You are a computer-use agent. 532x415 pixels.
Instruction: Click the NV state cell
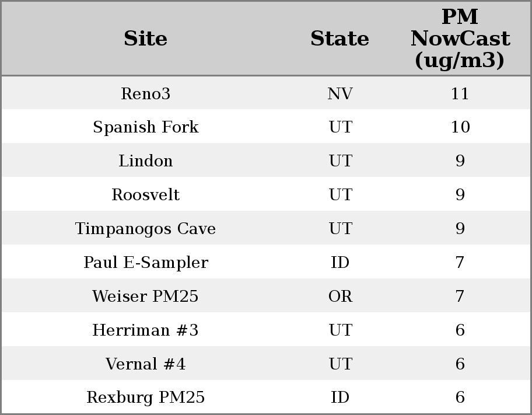340,94
